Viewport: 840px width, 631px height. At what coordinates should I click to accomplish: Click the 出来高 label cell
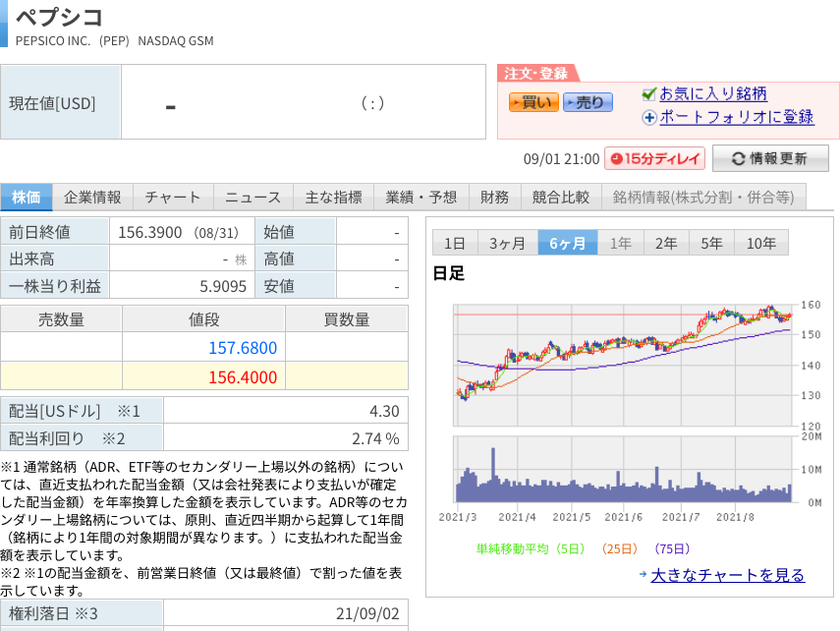pos(55,258)
